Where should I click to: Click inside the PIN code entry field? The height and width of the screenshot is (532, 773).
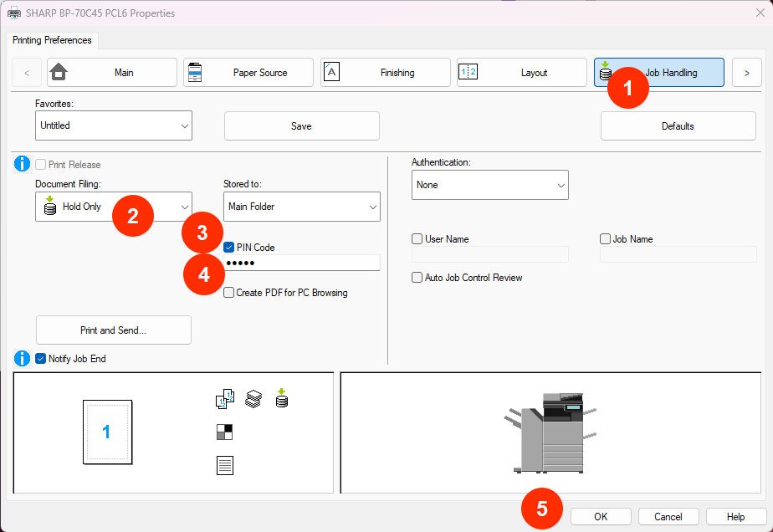[301, 263]
